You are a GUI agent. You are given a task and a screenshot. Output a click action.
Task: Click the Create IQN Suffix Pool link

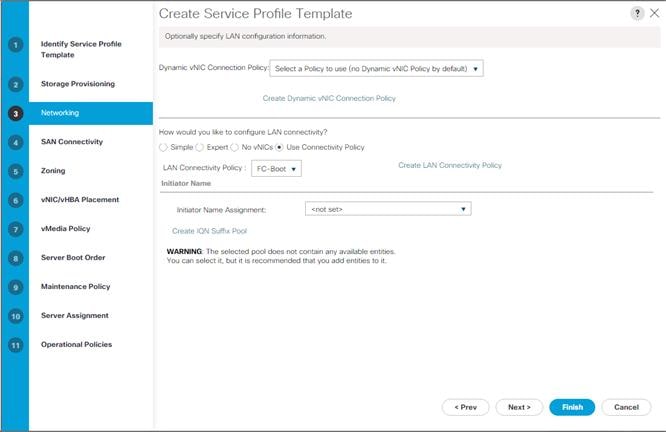209,231
